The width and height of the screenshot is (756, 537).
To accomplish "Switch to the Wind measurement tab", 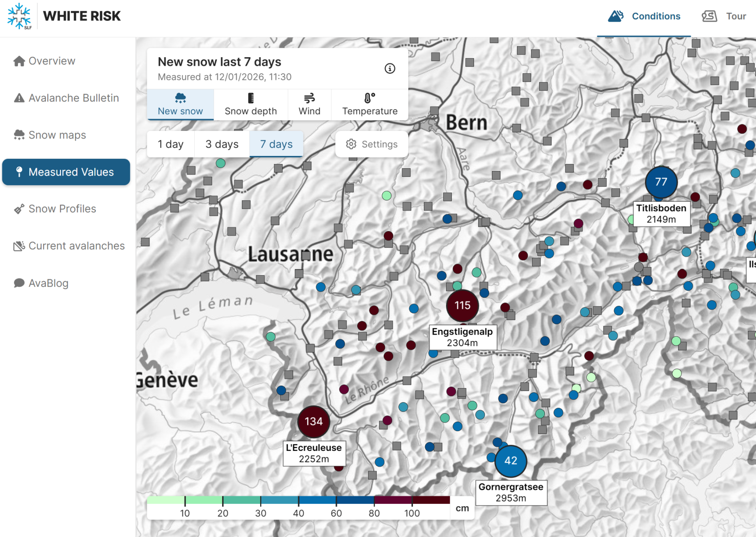I will point(309,104).
